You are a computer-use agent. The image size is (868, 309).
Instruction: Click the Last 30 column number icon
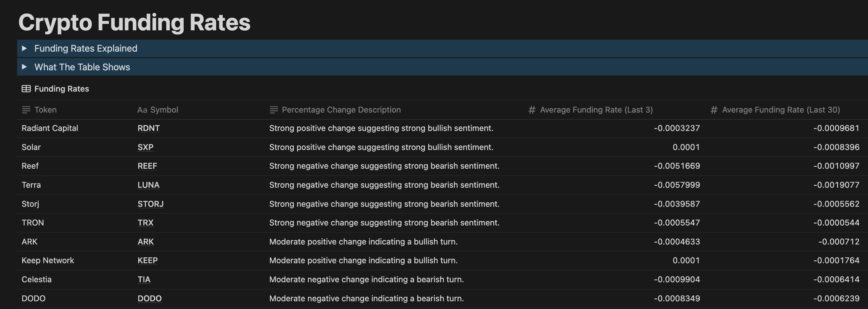[x=714, y=110]
